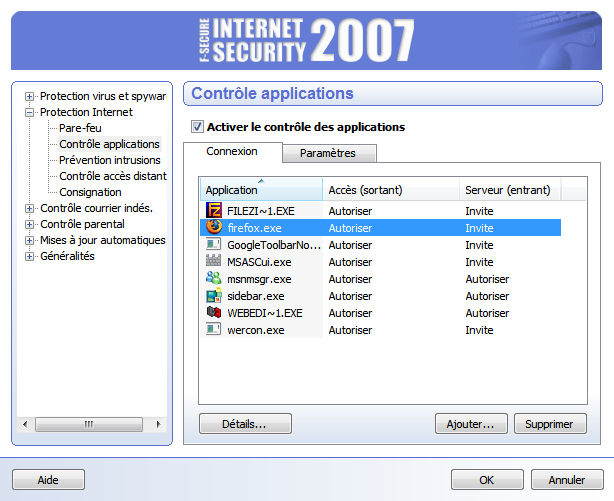The image size is (614, 501).
Task: Select the wercon.exe row name
Action: (256, 330)
